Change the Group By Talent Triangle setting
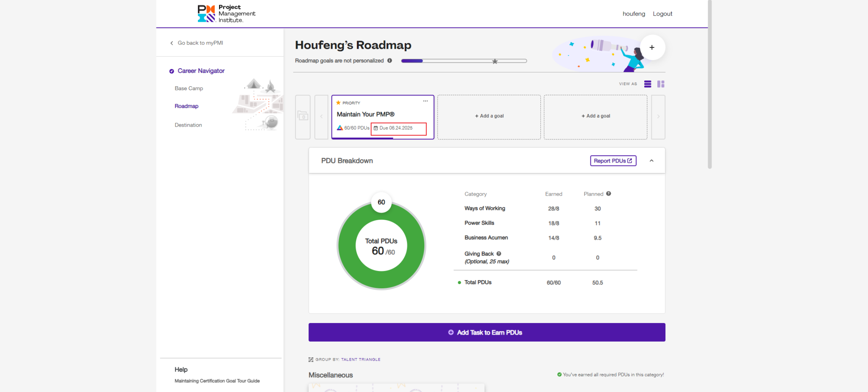The height and width of the screenshot is (392, 868). tap(360, 359)
